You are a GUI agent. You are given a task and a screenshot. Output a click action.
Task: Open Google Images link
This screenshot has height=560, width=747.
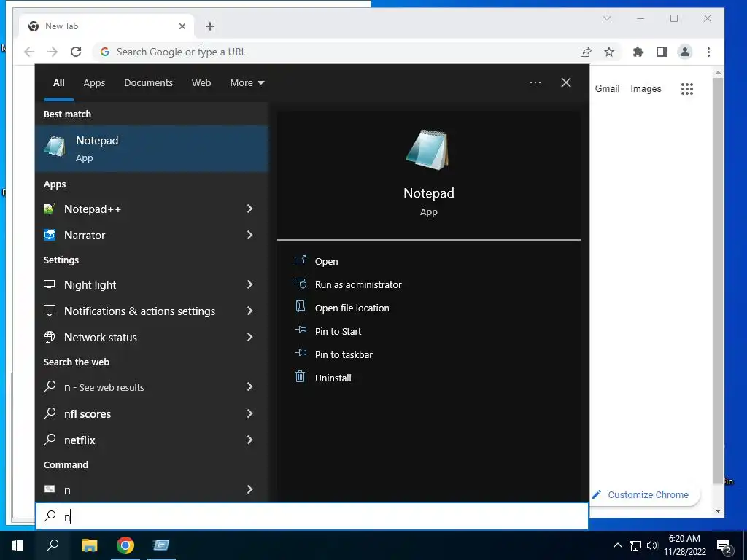click(646, 88)
